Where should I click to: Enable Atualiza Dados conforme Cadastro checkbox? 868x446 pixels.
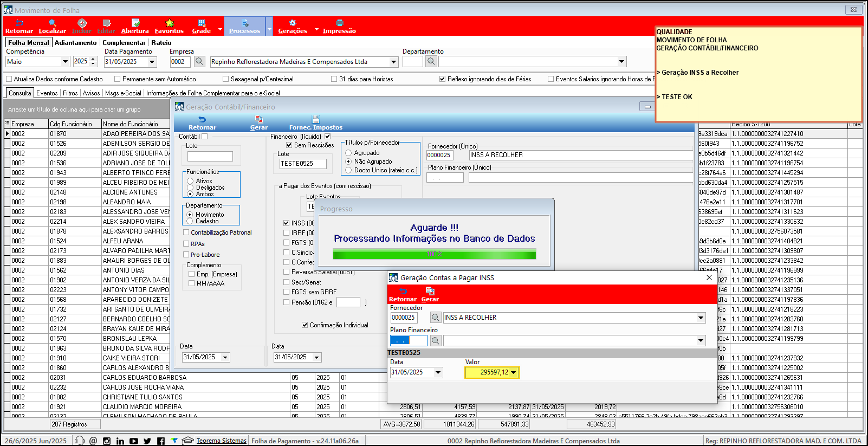pyautogui.click(x=9, y=79)
